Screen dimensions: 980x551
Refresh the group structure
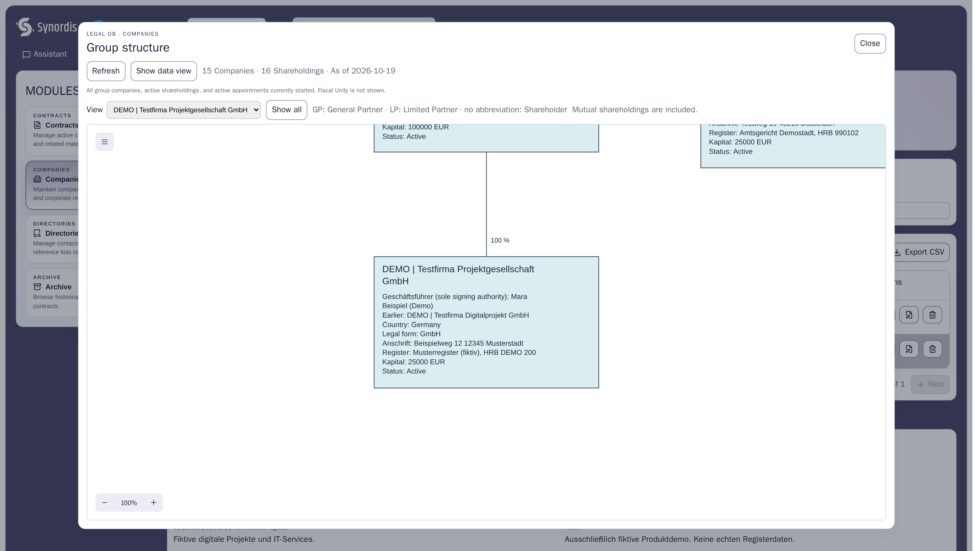coord(106,71)
